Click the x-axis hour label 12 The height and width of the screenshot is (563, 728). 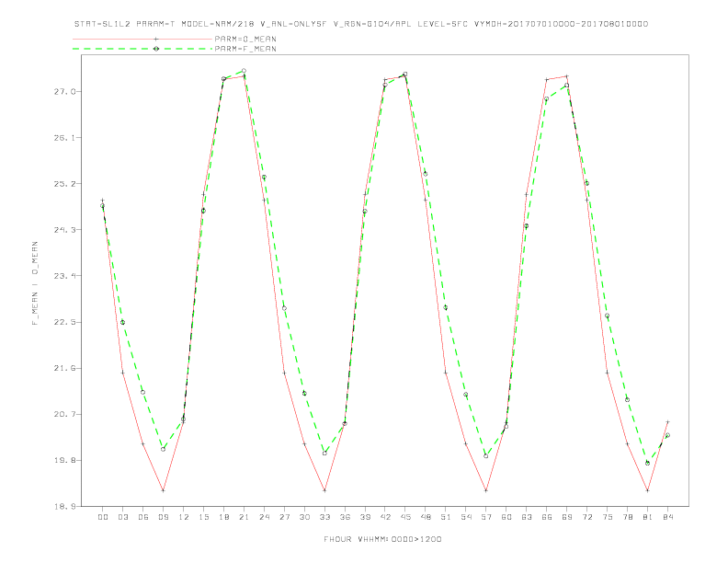[184, 517]
